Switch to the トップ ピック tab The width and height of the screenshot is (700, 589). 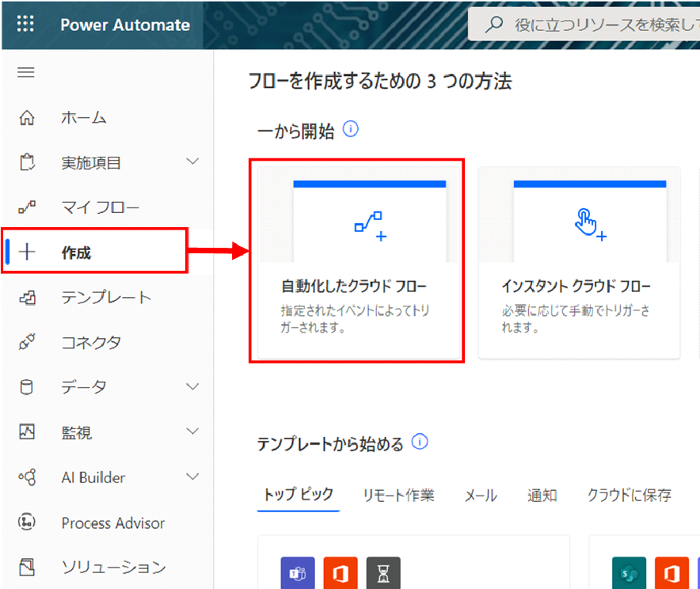coord(299,495)
